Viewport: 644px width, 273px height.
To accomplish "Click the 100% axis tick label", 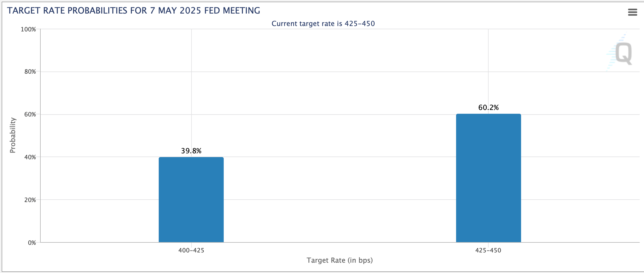I will (28, 29).
